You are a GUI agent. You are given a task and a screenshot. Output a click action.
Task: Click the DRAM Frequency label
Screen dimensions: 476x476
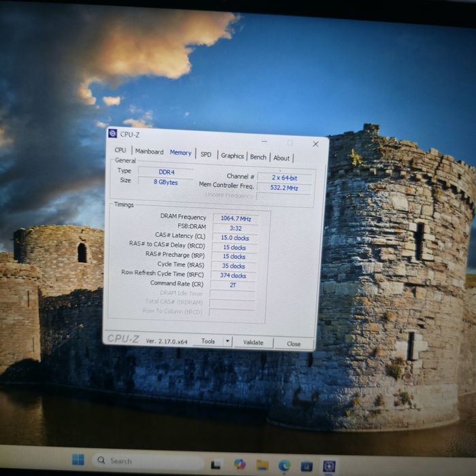[x=183, y=216]
